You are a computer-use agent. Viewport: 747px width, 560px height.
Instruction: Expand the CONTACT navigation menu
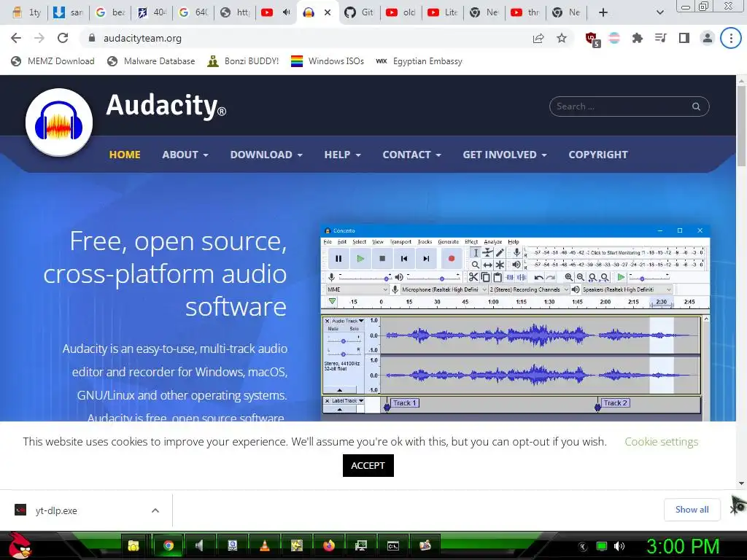pos(411,155)
